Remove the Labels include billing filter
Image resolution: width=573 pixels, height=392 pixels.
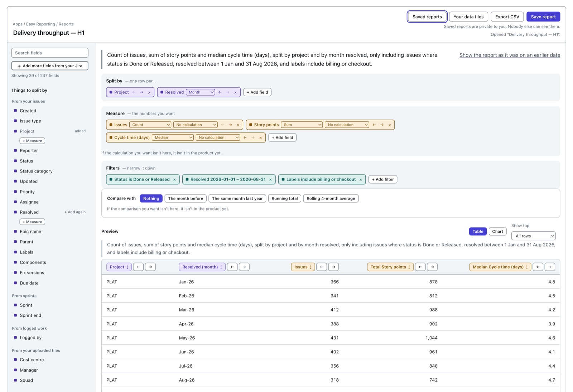tap(361, 180)
